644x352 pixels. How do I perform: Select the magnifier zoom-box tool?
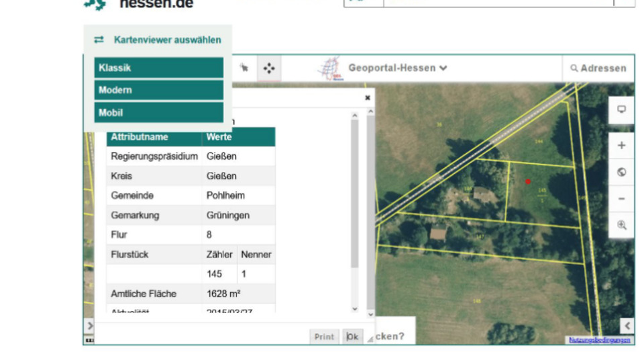click(621, 225)
